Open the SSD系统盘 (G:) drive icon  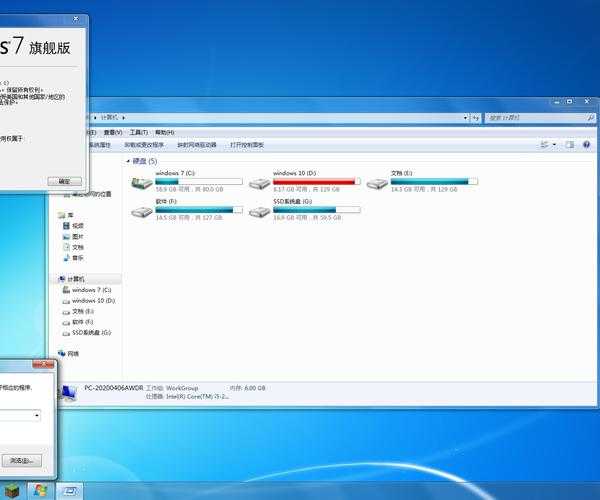(259, 212)
